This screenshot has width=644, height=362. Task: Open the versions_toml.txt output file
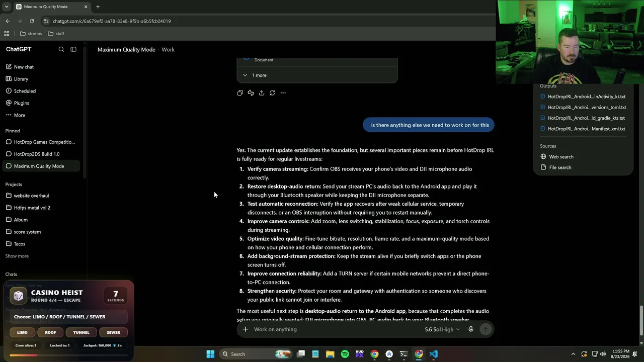(x=583, y=107)
